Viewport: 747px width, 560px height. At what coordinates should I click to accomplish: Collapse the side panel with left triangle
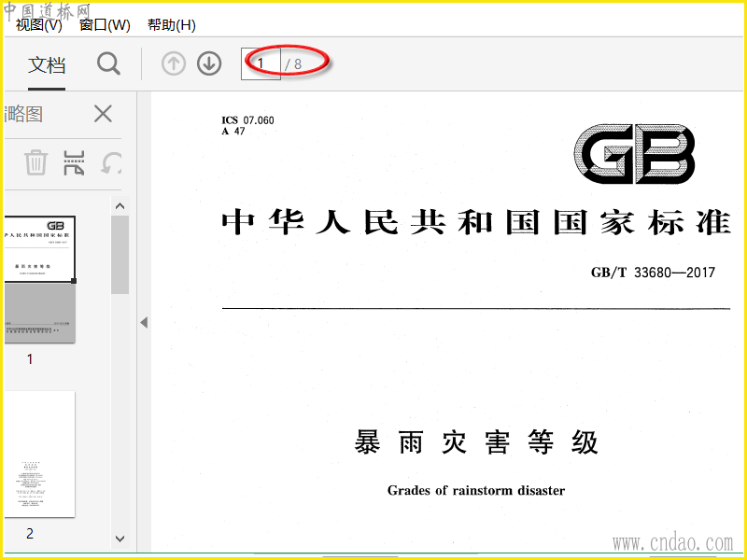[144, 322]
